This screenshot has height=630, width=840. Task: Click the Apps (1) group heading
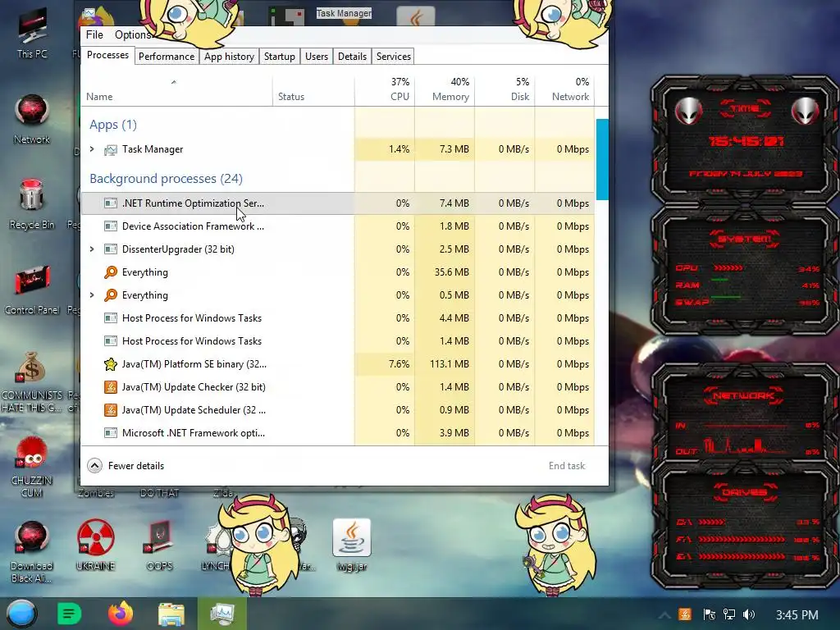point(113,125)
